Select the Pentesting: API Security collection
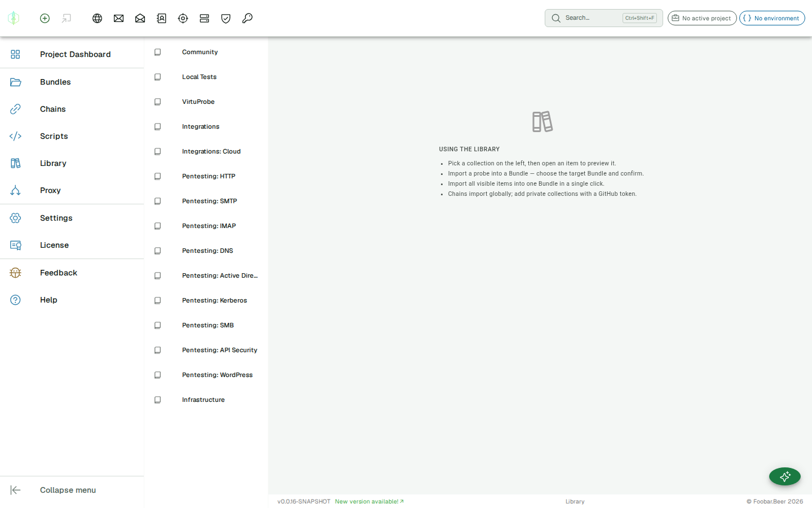The height and width of the screenshot is (508, 812). pos(206,350)
